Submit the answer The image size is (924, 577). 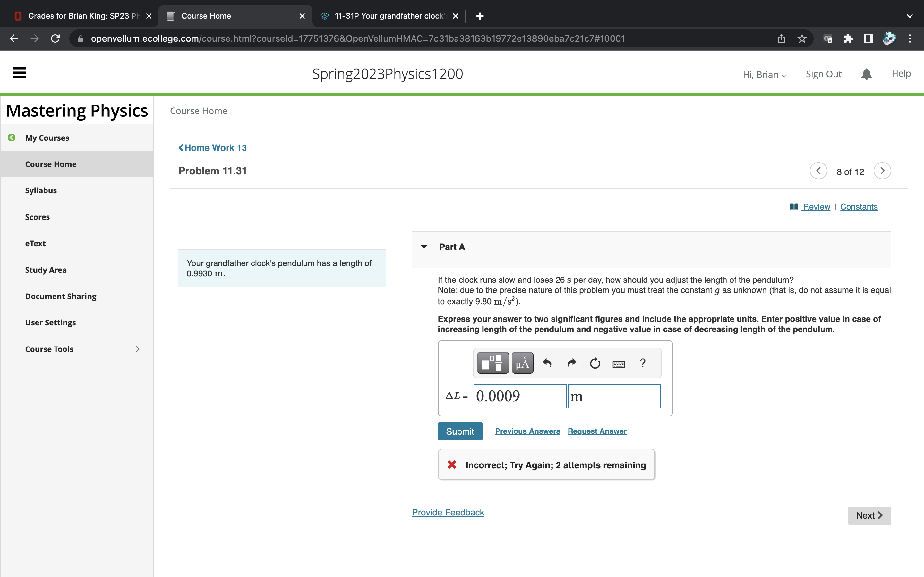460,431
